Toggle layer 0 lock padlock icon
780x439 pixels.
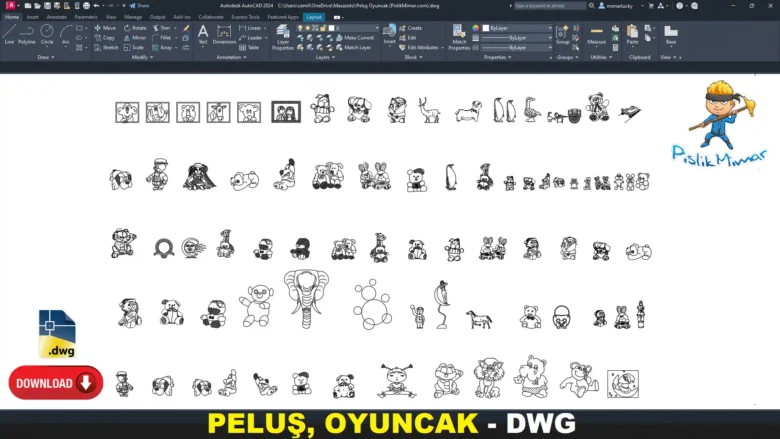pyautogui.click(x=323, y=28)
